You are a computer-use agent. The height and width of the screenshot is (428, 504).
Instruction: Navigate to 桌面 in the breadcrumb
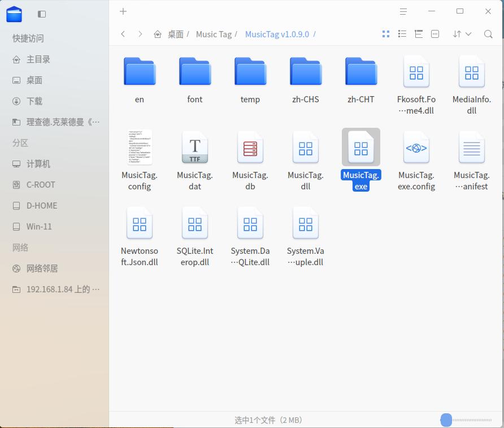click(176, 34)
